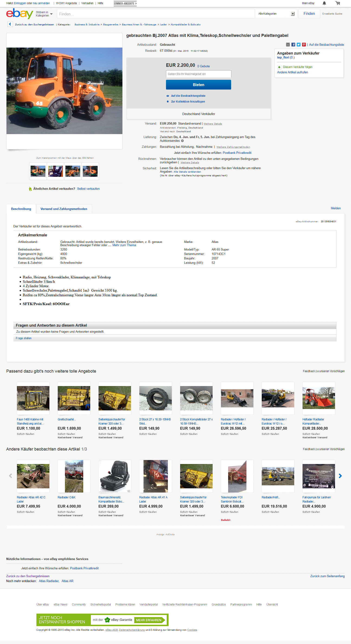Click the Finden search button
The width and height of the screenshot is (351, 644).
309,14
